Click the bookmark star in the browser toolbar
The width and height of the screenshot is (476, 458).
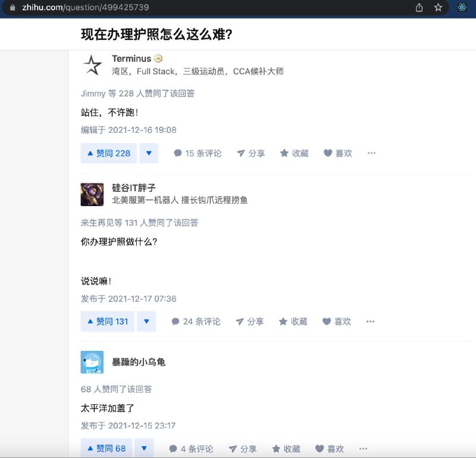[439, 8]
